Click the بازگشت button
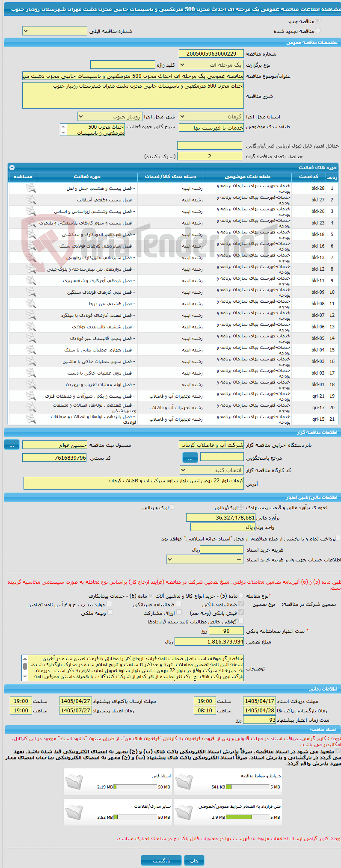341x868 pixels. [x=161, y=860]
